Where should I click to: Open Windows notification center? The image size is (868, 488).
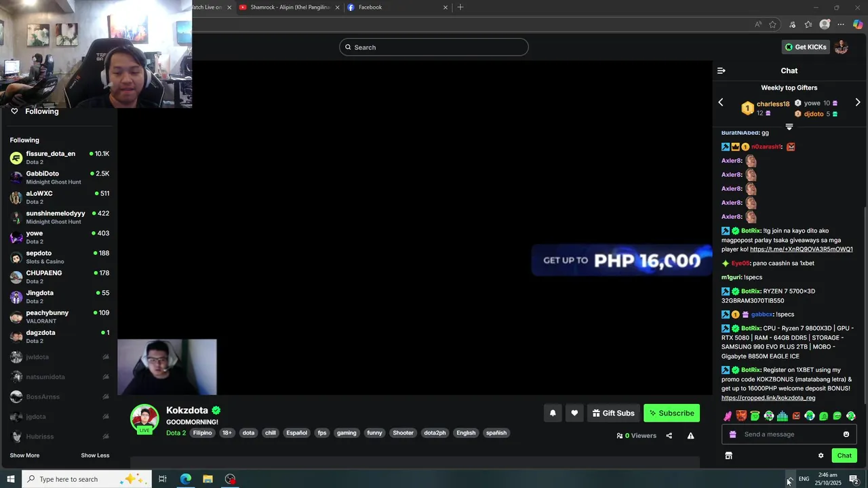point(854,479)
